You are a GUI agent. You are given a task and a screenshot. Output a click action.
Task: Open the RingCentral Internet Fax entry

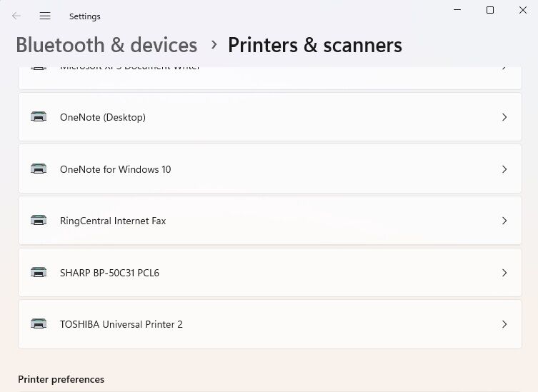coord(113,221)
